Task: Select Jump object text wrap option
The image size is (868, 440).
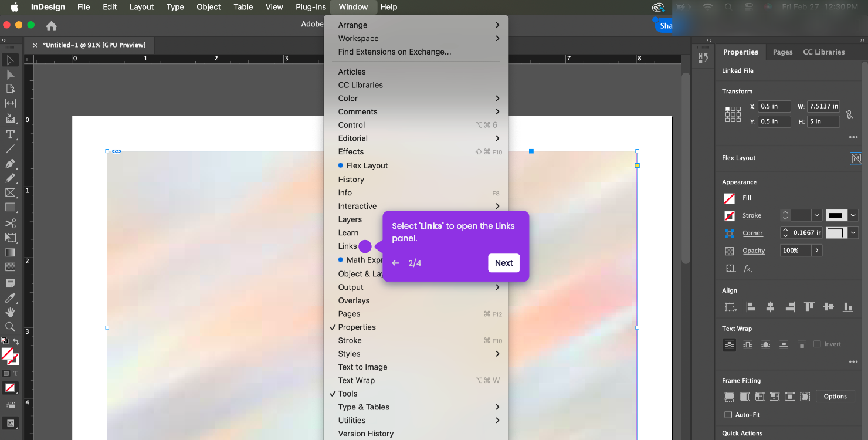Action: (784, 344)
